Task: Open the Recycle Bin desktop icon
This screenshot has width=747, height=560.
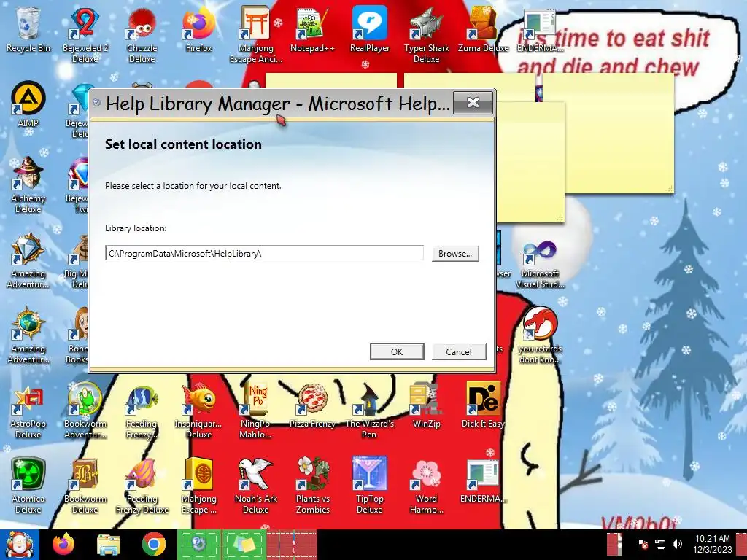Action: [28, 29]
